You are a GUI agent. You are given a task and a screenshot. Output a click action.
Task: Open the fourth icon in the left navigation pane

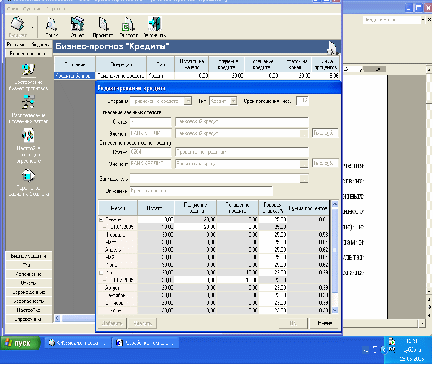coord(28,176)
